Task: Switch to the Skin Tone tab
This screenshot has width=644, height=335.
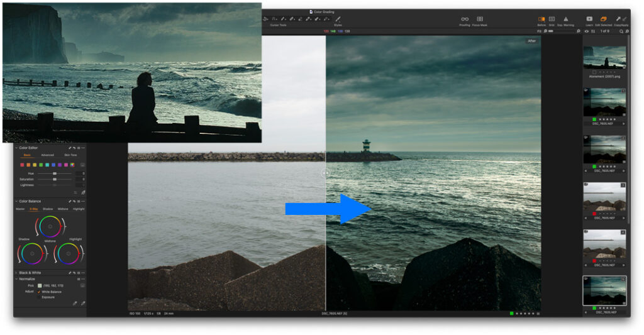Action: 70,155
